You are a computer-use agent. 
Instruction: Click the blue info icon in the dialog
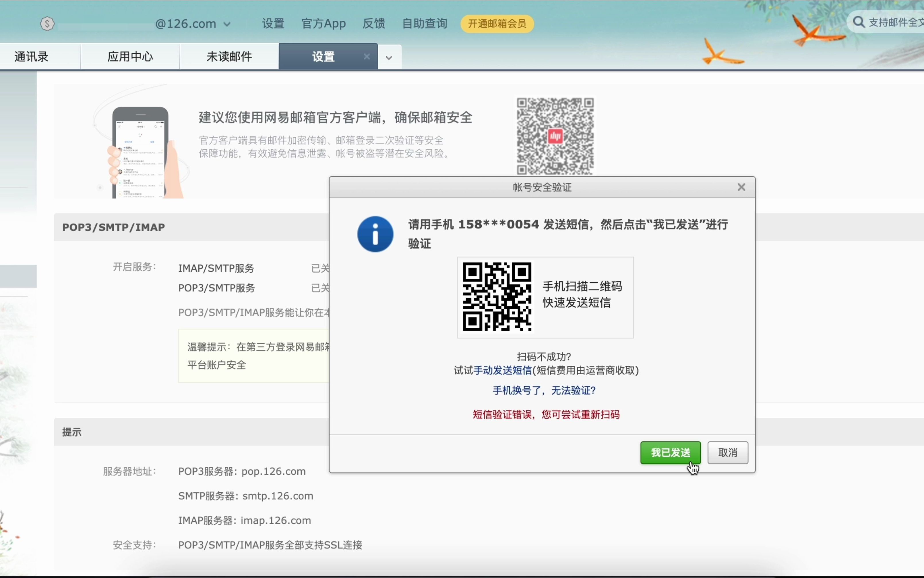pyautogui.click(x=375, y=234)
